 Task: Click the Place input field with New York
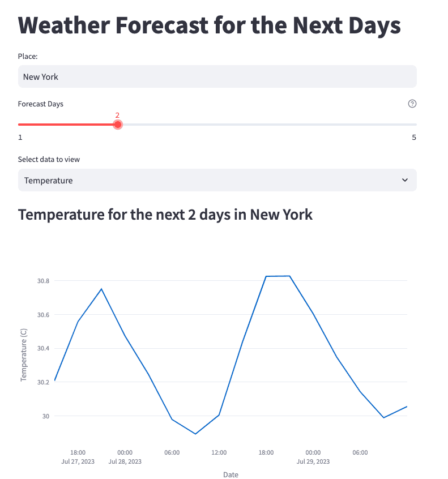coord(217,76)
